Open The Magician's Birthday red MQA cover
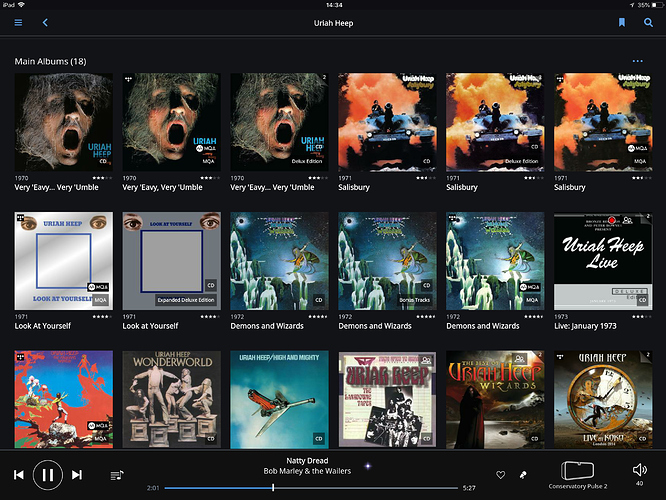The image size is (666, 500). tap(64, 399)
